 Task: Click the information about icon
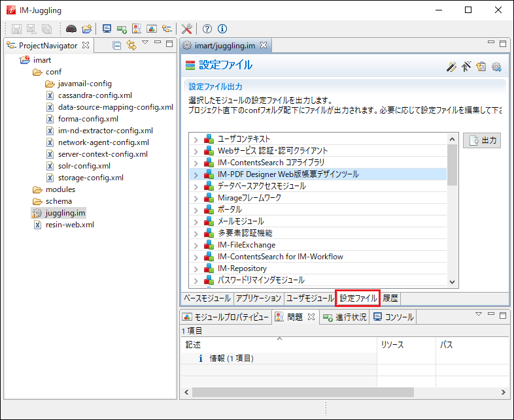[222, 29]
